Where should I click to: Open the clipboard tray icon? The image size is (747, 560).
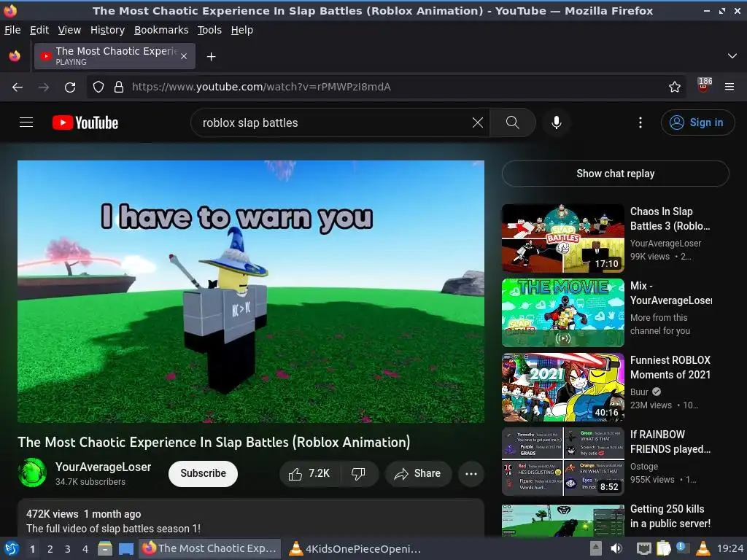click(663, 548)
